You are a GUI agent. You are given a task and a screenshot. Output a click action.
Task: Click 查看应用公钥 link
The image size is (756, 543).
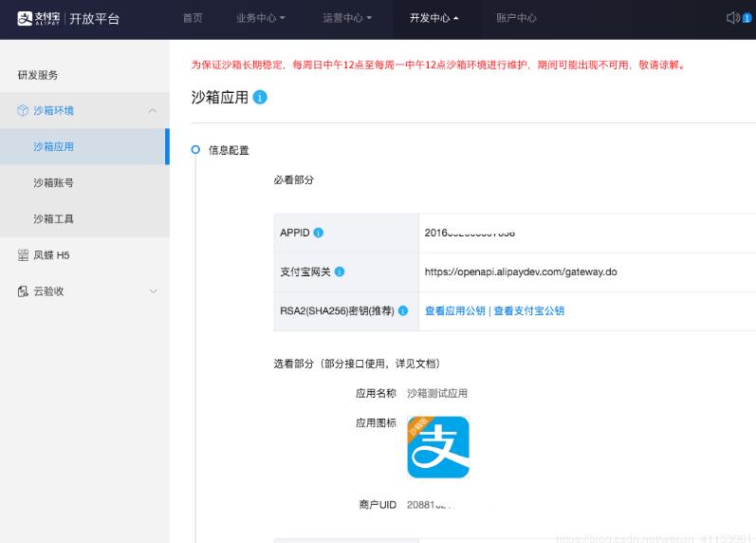point(455,310)
